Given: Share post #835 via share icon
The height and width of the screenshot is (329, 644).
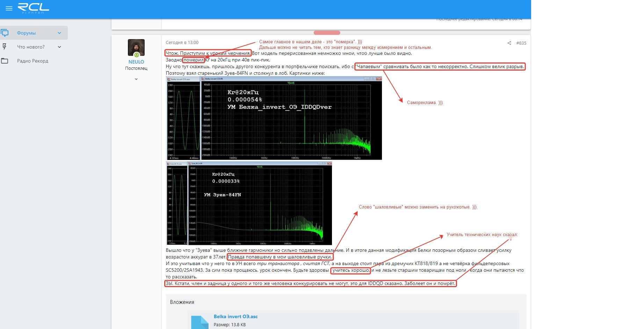Looking at the screenshot, I should click(509, 43).
